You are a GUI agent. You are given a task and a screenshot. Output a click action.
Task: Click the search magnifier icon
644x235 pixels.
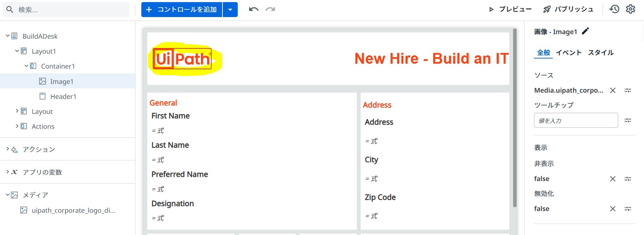(10, 10)
